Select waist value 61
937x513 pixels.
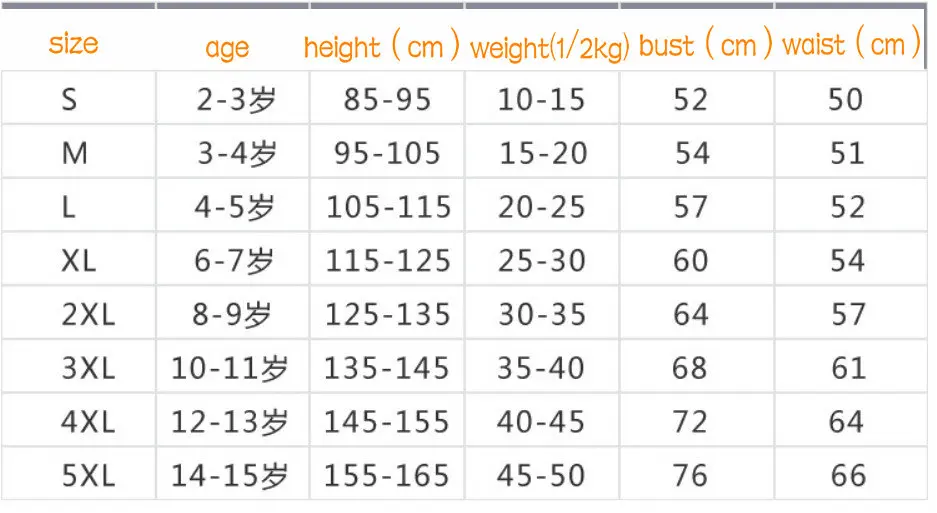click(x=849, y=368)
